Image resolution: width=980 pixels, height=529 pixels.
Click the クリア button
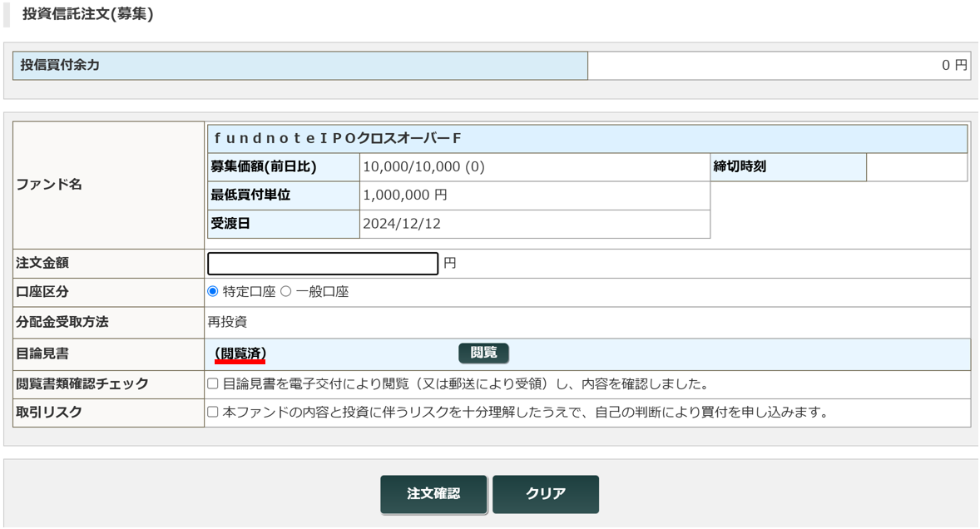(546, 494)
